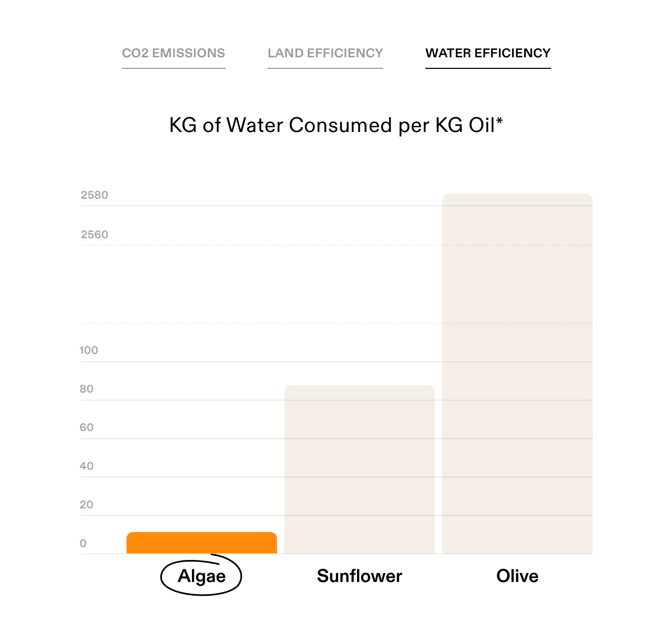Image resolution: width=672 pixels, height=632 pixels.
Task: Open the Land Efficiency tab
Action: tap(325, 53)
